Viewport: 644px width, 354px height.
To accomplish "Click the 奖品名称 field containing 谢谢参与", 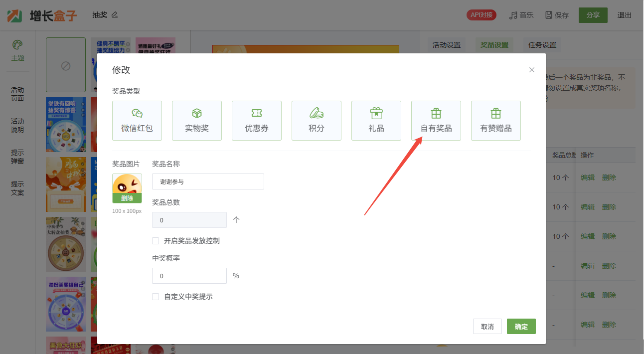I will (x=208, y=181).
